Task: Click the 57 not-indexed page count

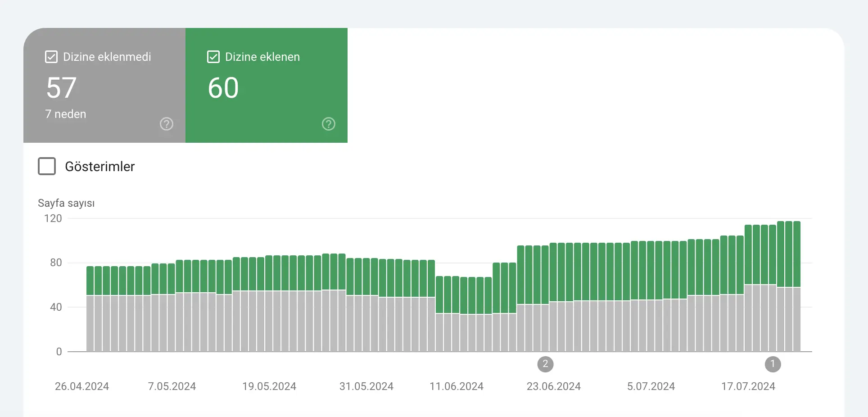Action: tap(61, 87)
